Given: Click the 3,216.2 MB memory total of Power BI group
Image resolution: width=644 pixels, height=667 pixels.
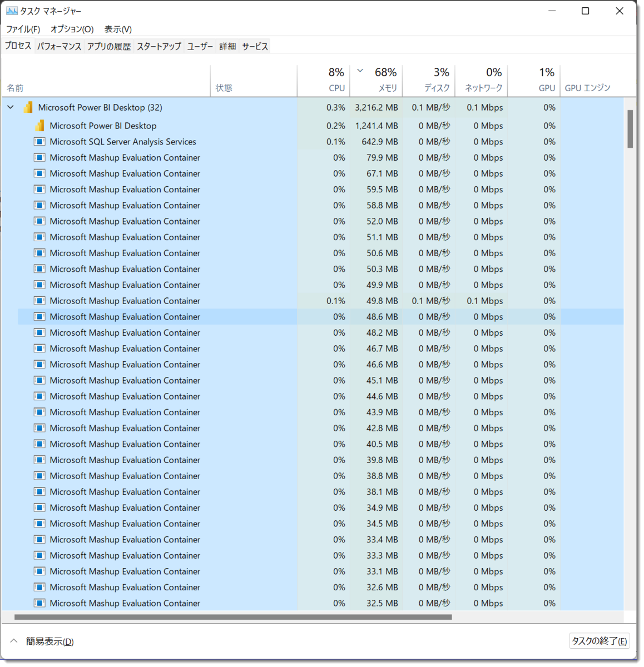Looking at the screenshot, I should pyautogui.click(x=377, y=107).
